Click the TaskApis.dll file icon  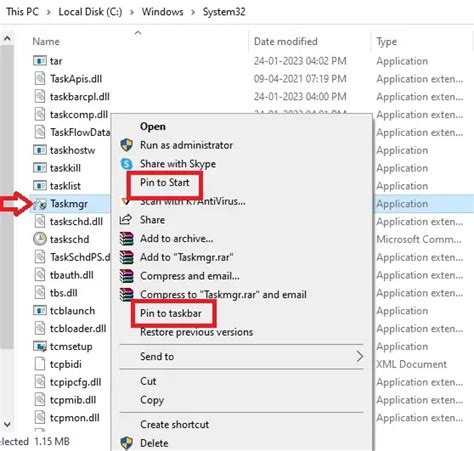(x=40, y=79)
